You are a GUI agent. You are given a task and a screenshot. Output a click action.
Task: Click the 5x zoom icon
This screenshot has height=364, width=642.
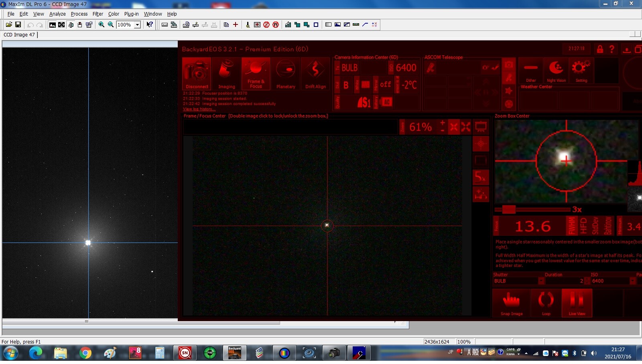tap(480, 177)
